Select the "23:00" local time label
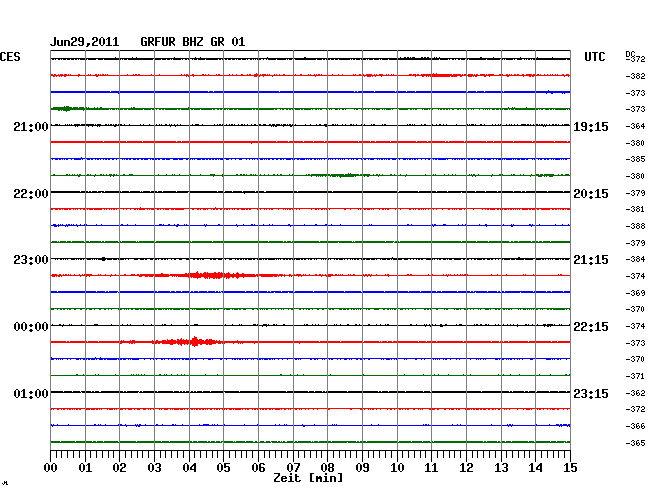The image size is (650, 494). (31, 260)
